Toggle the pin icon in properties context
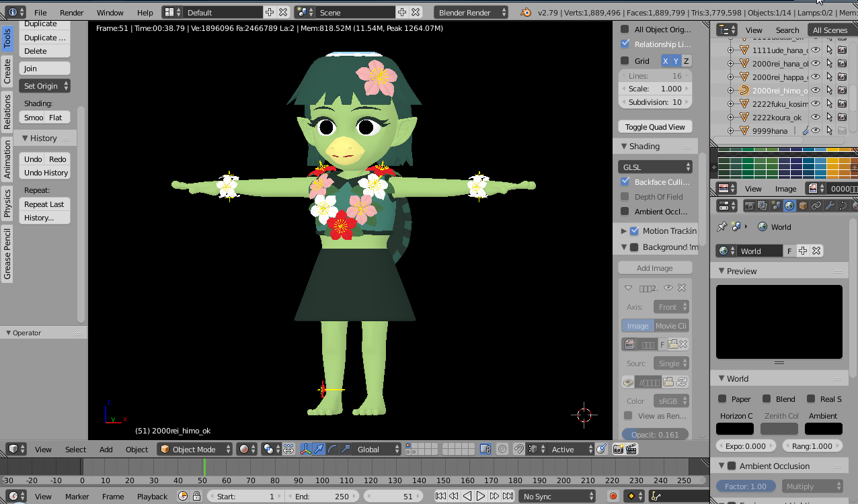This screenshot has height=504, width=858. (x=722, y=227)
